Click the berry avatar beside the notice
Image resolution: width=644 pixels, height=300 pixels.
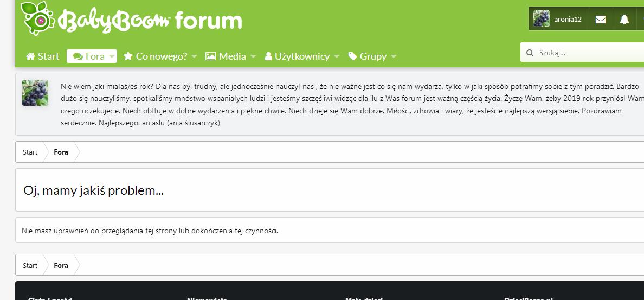(35, 93)
